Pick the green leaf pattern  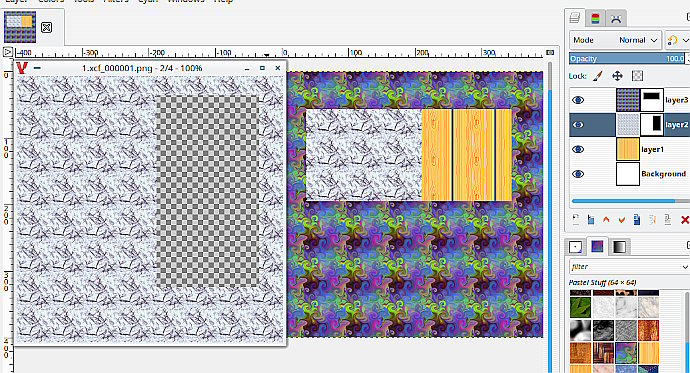580,307
